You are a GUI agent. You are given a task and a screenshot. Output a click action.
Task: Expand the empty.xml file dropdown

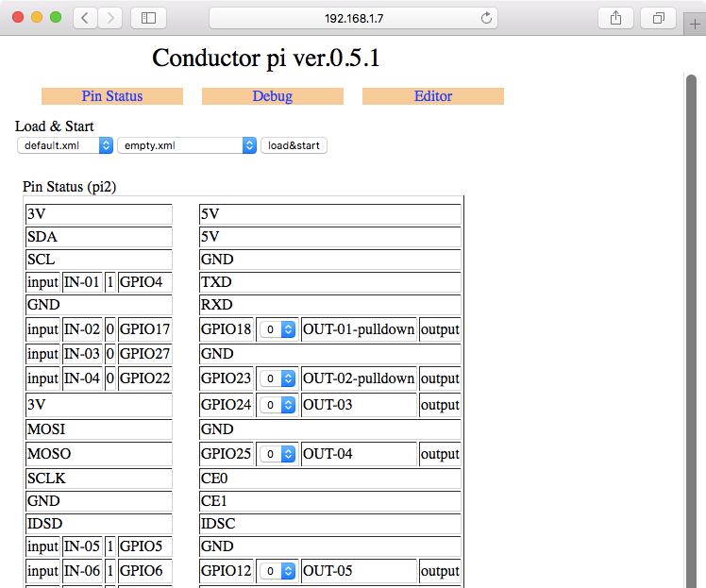[187, 145]
